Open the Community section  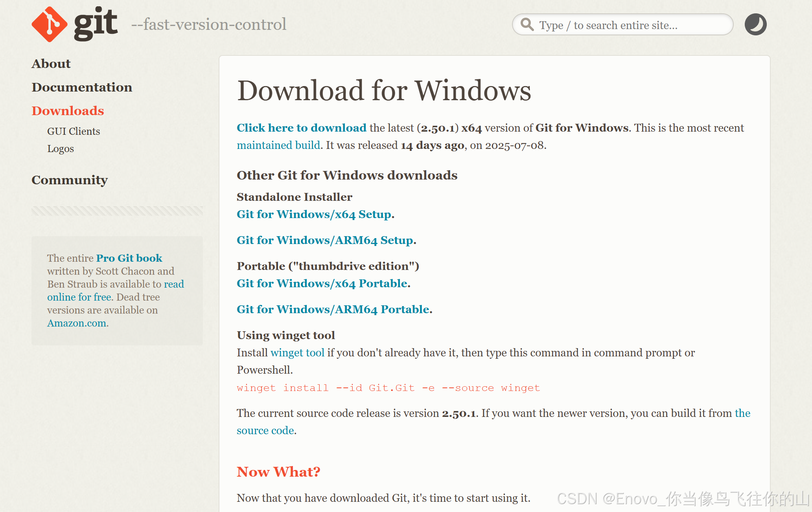pyautogui.click(x=70, y=180)
